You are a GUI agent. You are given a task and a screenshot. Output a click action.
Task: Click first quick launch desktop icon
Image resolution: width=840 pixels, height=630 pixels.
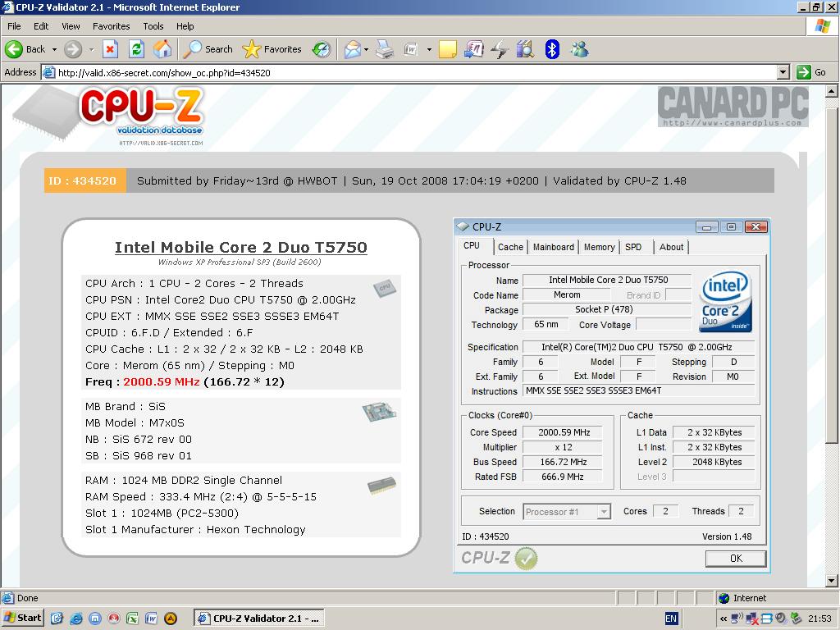(57, 619)
